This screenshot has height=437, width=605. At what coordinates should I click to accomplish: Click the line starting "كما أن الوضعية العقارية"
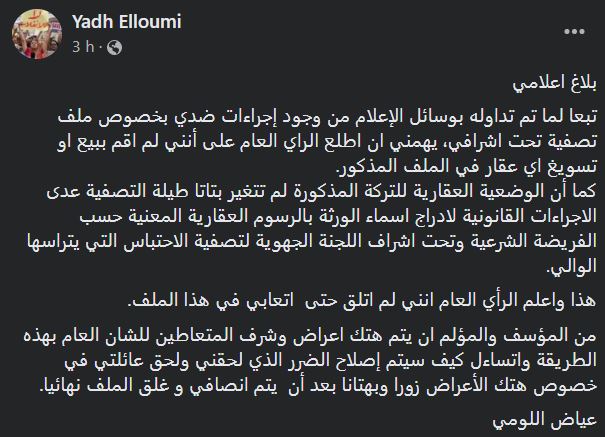(x=322, y=191)
